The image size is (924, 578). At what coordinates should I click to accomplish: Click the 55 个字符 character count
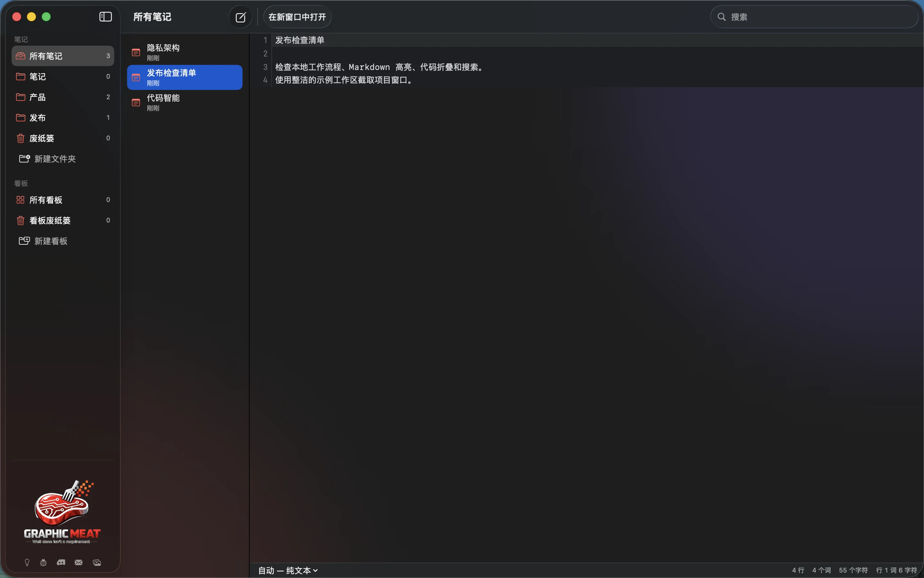tap(853, 570)
